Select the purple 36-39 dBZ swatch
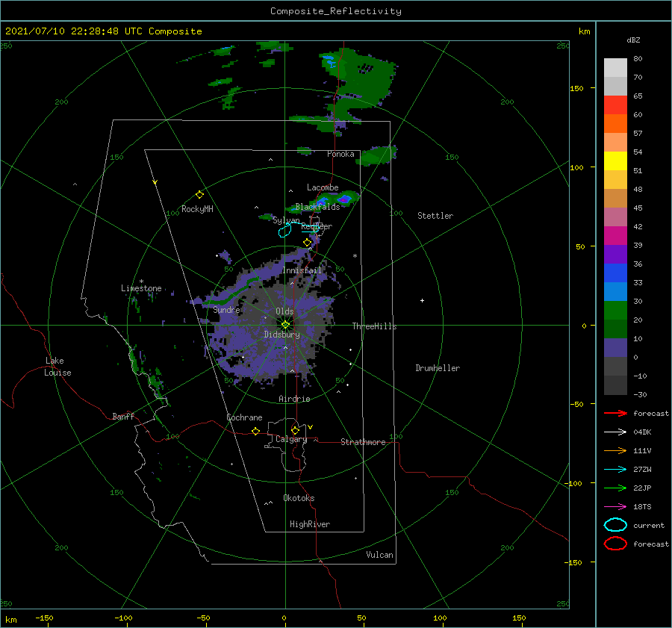 (x=615, y=254)
